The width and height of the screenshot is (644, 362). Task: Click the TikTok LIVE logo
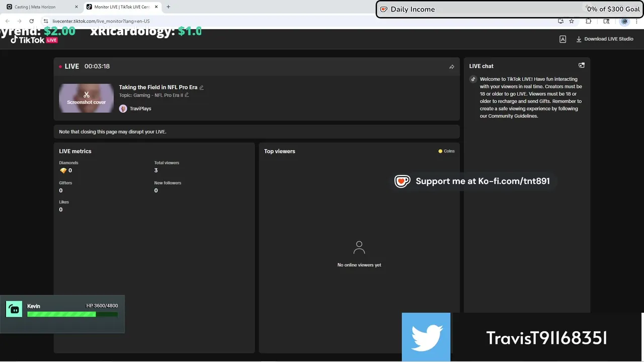(x=34, y=40)
